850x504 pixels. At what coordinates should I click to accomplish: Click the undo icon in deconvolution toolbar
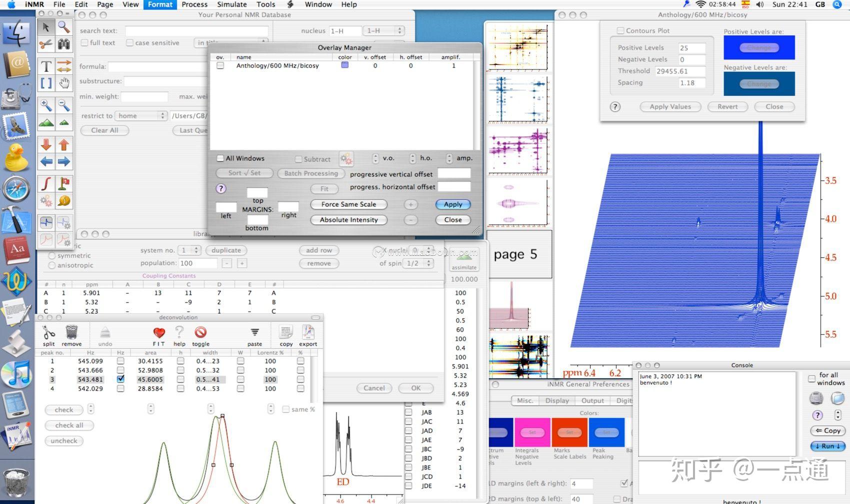(x=105, y=332)
